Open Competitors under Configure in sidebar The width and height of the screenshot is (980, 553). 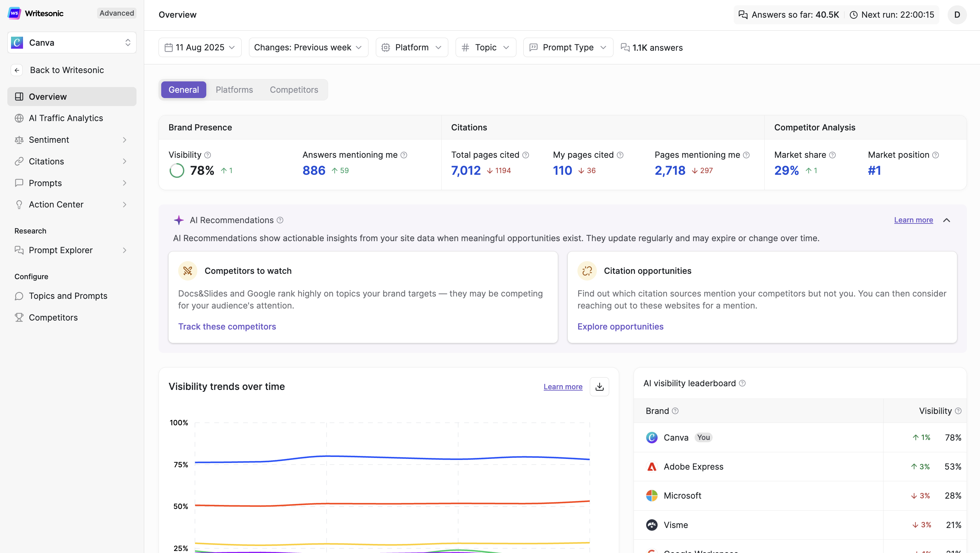72,317
